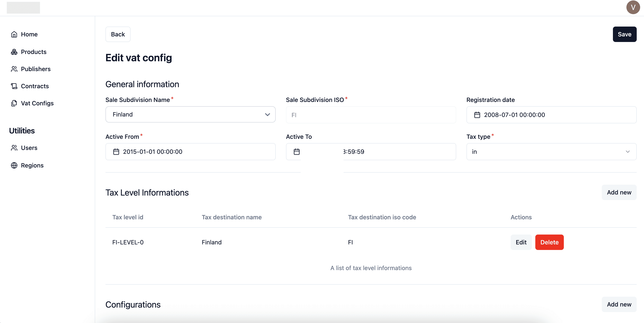Click the Publishers icon in sidebar
The height and width of the screenshot is (323, 644).
14,69
